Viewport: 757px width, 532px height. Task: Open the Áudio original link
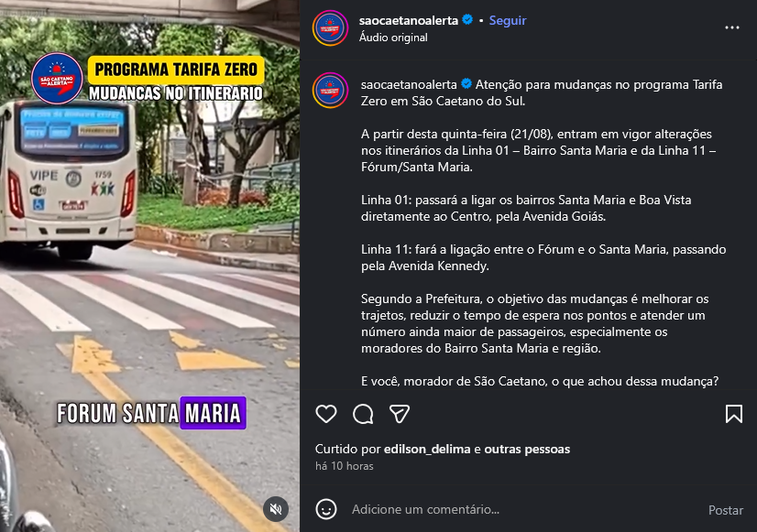[x=393, y=38]
